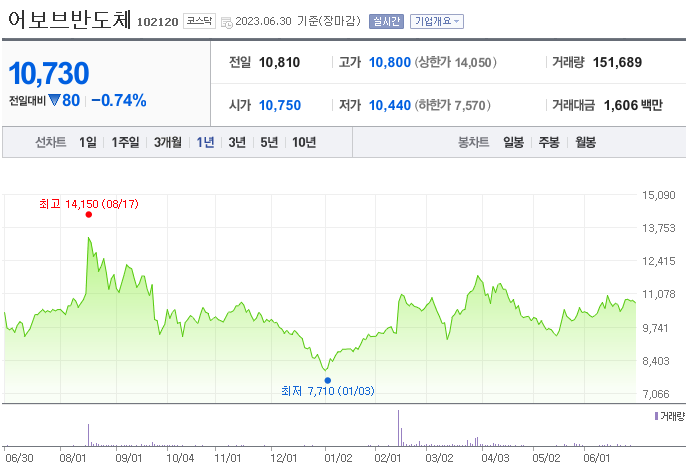Click the blue 최저 low point marker

328,381
